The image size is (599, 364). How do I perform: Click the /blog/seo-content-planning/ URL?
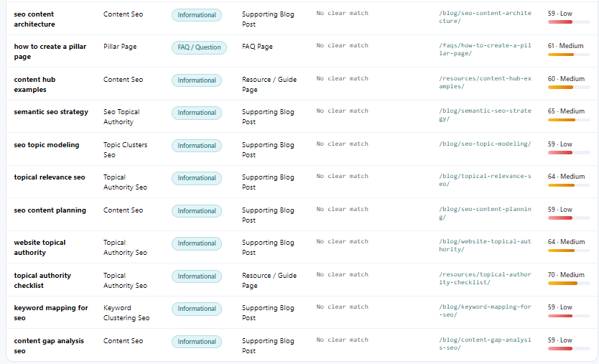[x=485, y=213]
